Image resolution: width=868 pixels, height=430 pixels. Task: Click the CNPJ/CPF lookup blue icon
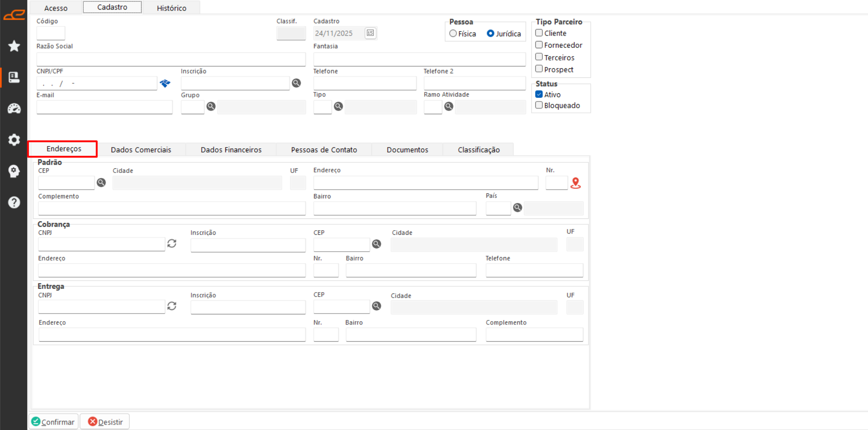[x=165, y=83]
